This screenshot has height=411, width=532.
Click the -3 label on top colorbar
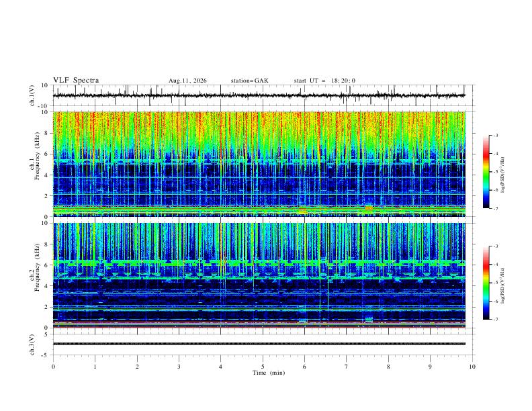pos(495,135)
